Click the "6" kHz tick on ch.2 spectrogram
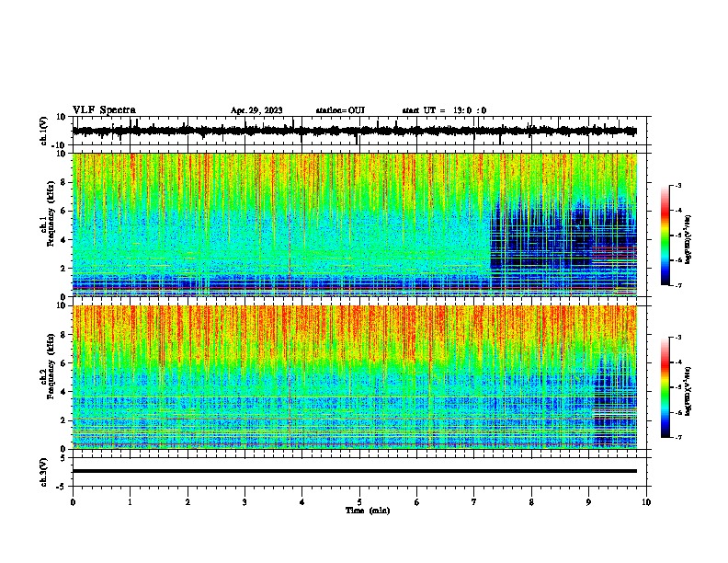The image size is (728, 563). coord(64,363)
